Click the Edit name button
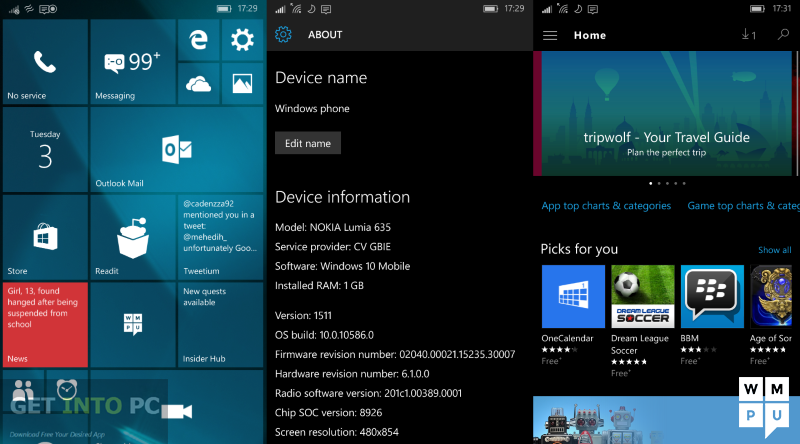The image size is (800, 444). click(308, 143)
